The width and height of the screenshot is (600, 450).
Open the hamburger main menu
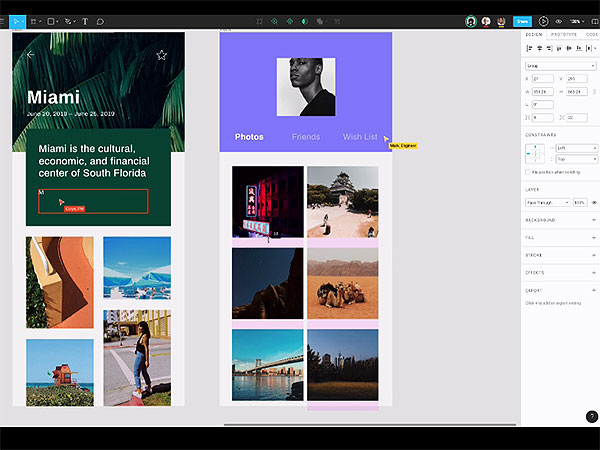click(2, 21)
